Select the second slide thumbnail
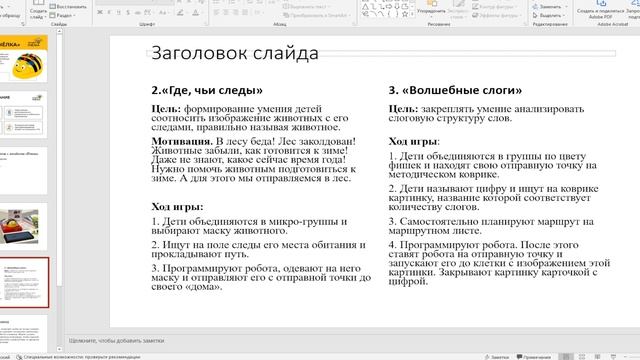Viewport: 640px width, 360px height. pos(24,115)
